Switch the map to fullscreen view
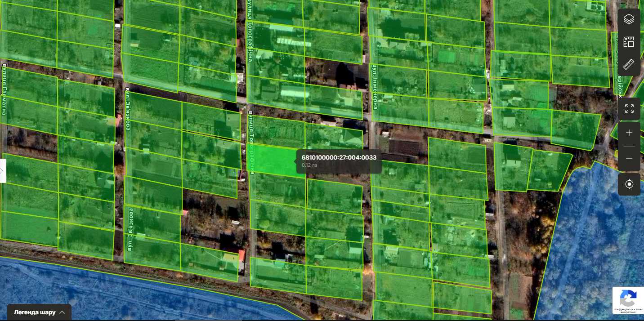Viewport: 644px width, 321px height. tap(629, 109)
